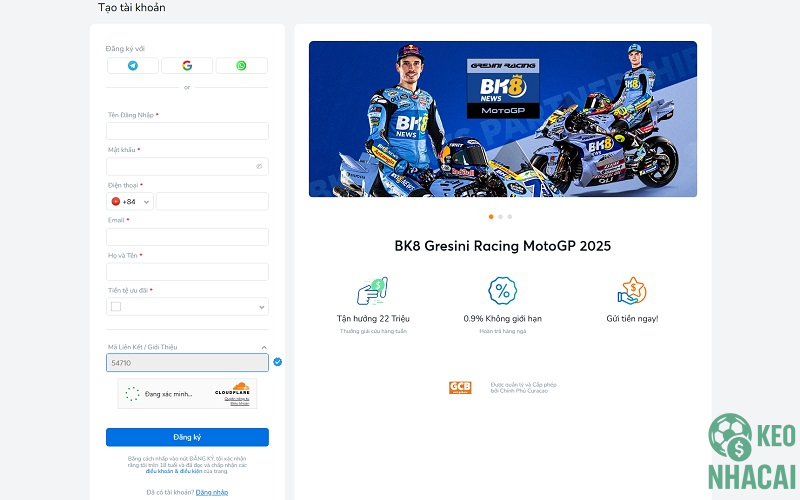This screenshot has width=800, height=500.
Task: Go to the third carousel slide dot
Action: (509, 216)
